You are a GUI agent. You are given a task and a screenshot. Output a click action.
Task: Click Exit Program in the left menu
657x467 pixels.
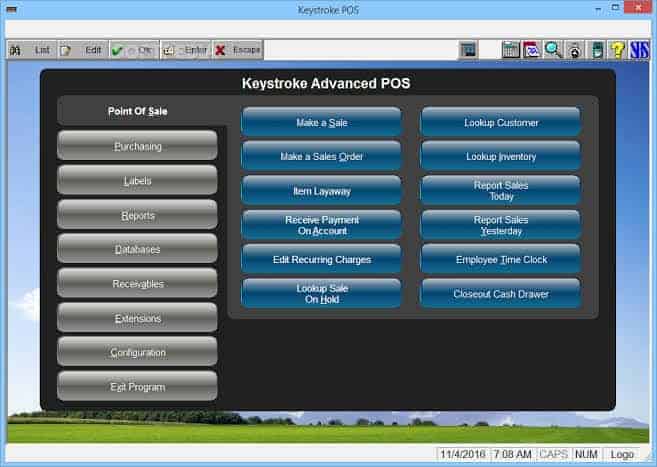point(137,386)
